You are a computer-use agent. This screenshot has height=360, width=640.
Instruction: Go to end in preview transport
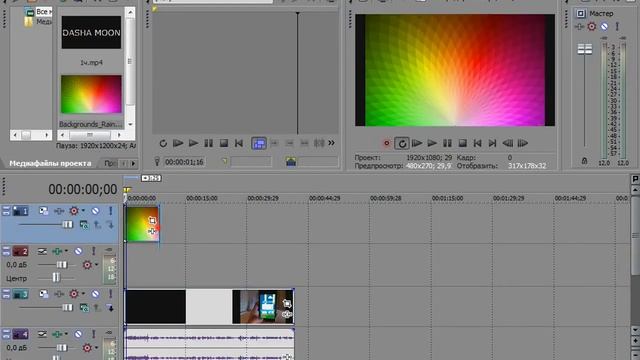(x=493, y=143)
